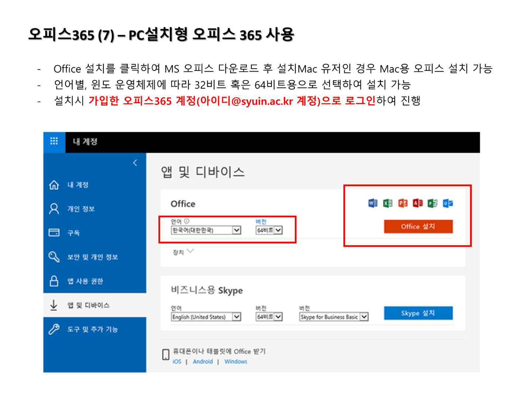Click the wrench icon for 도구 및 추가 기능

[54, 329]
